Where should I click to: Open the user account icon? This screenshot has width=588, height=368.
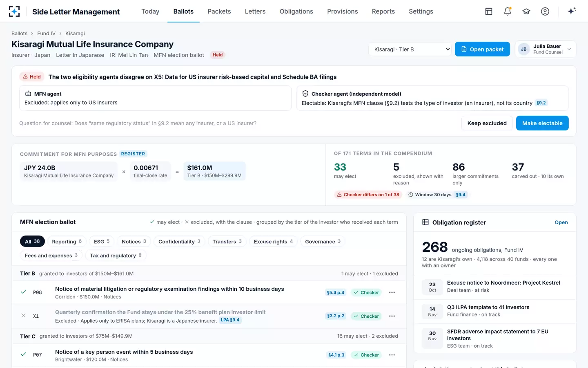[x=545, y=11]
